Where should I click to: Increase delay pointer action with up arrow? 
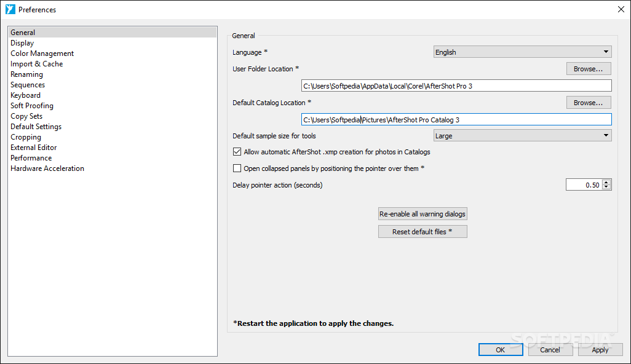pos(606,182)
